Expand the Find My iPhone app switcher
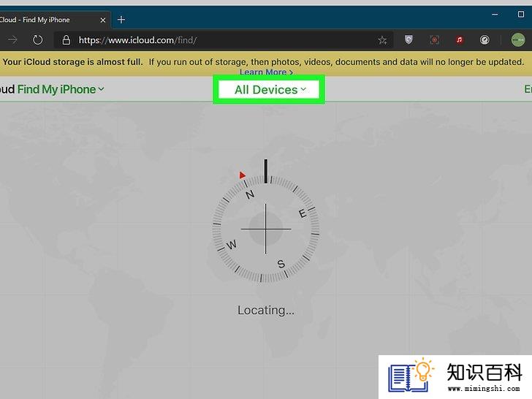The height and width of the screenshot is (399, 532). tap(61, 89)
